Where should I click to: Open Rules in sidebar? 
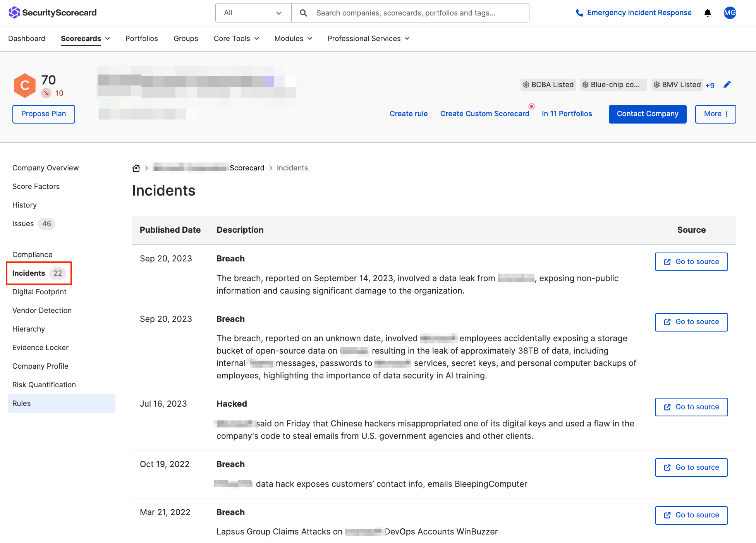pyautogui.click(x=62, y=404)
